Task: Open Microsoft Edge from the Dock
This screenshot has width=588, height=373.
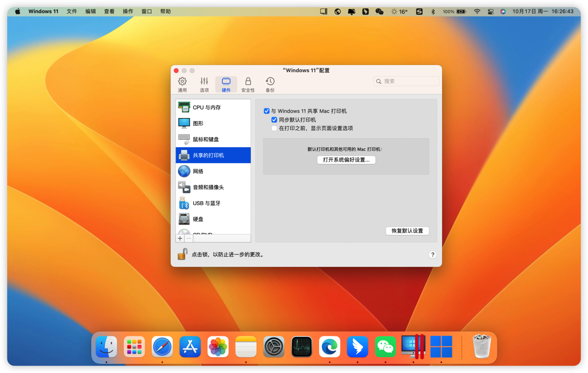Action: [329, 347]
